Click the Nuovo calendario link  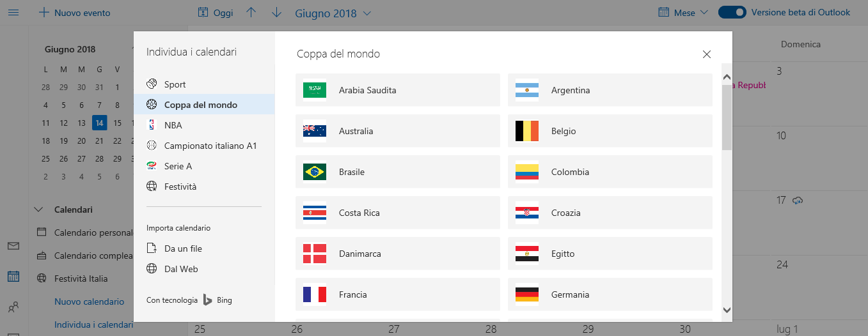coord(89,302)
